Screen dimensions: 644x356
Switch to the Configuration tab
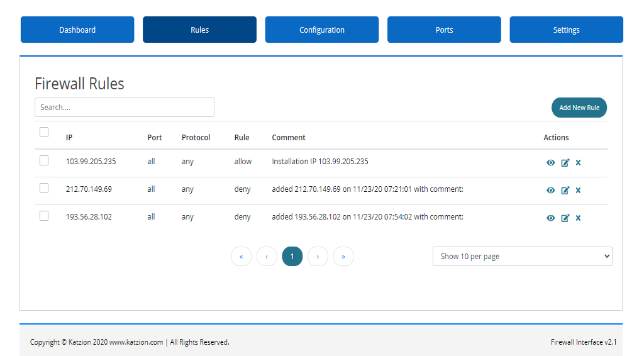321,30
